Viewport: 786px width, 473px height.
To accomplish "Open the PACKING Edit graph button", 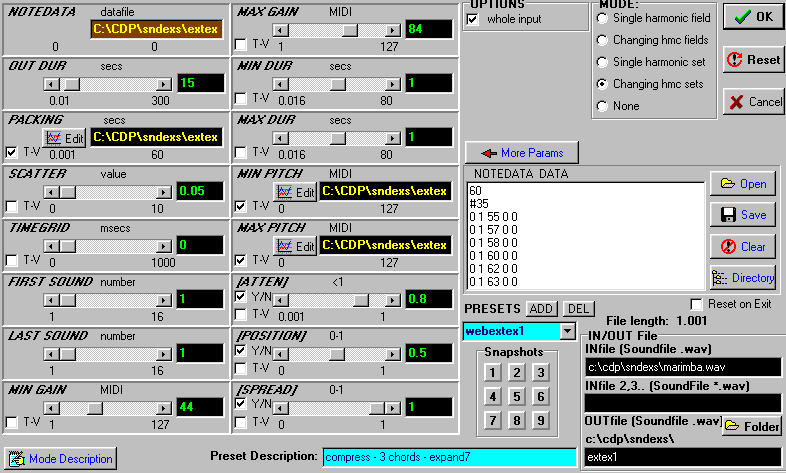I will (x=64, y=138).
